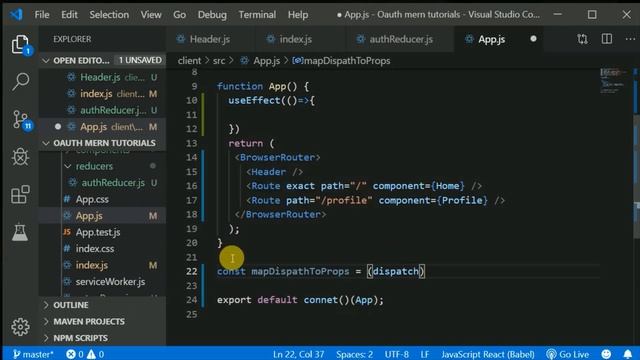Click master branch indicator in status bar
640x360 pixels.
[x=33, y=354]
